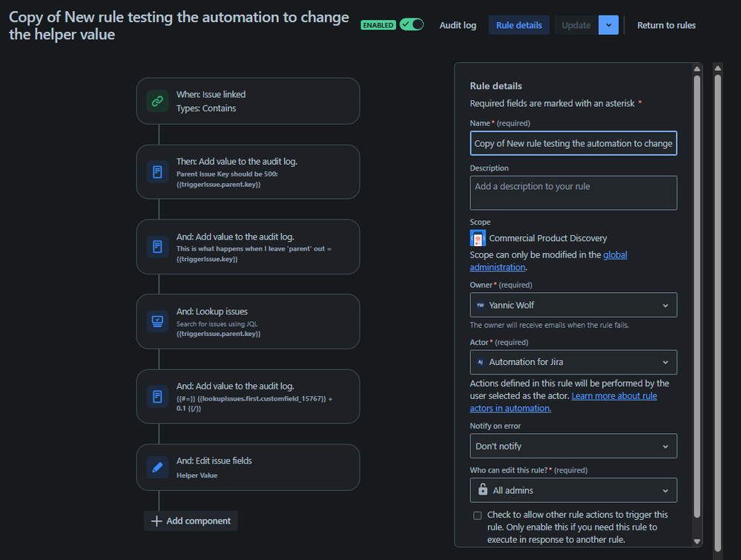Click the log icon for Parent Issue Key action
Viewport: 741px width, 560px height.
(x=157, y=172)
